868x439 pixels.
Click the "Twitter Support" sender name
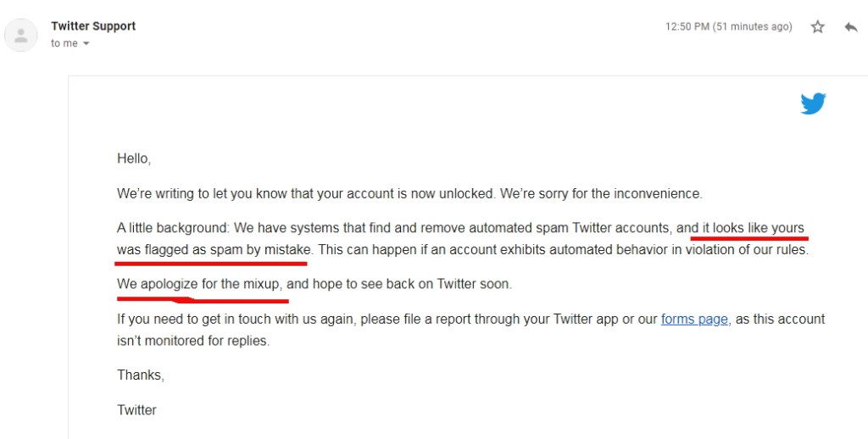pyautogui.click(x=93, y=26)
